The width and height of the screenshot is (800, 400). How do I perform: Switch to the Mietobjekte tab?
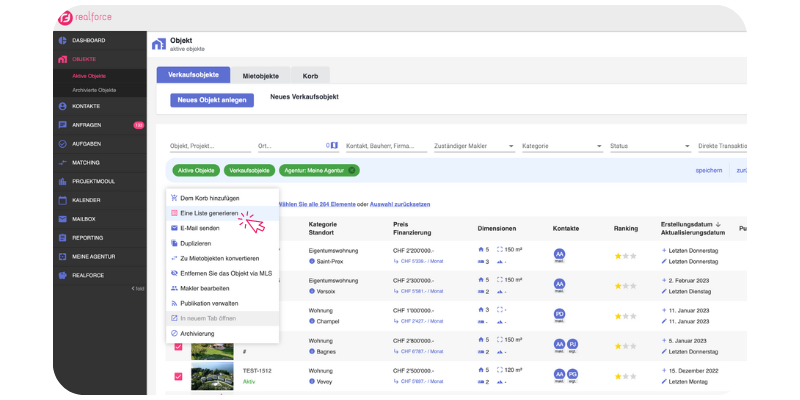tap(260, 75)
